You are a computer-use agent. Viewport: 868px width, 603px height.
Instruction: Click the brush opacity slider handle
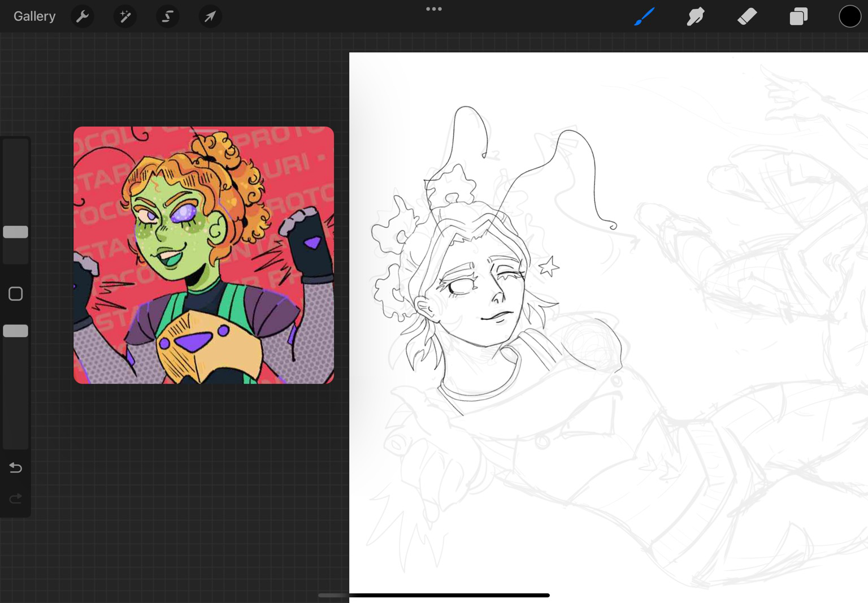coord(15,331)
